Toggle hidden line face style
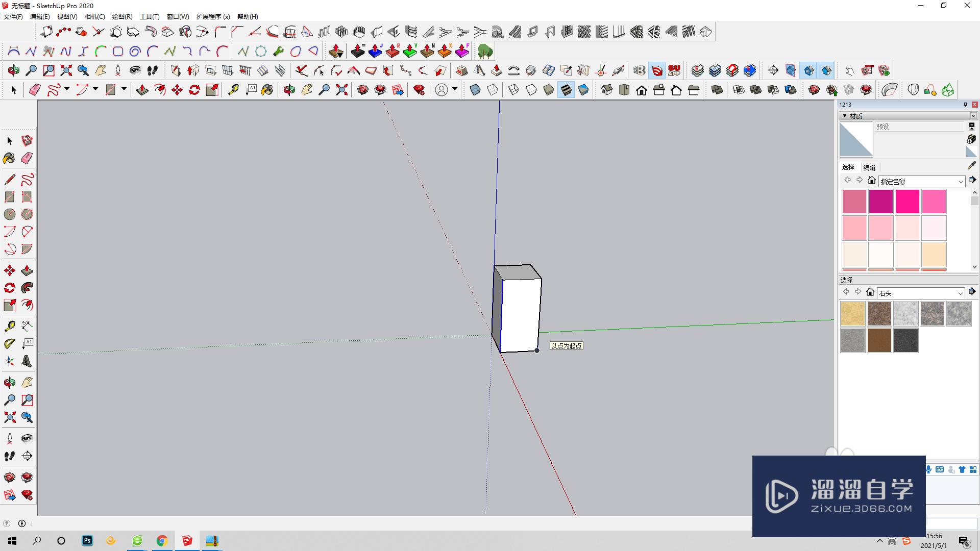Image resolution: width=980 pixels, height=551 pixels. pyautogui.click(x=531, y=90)
